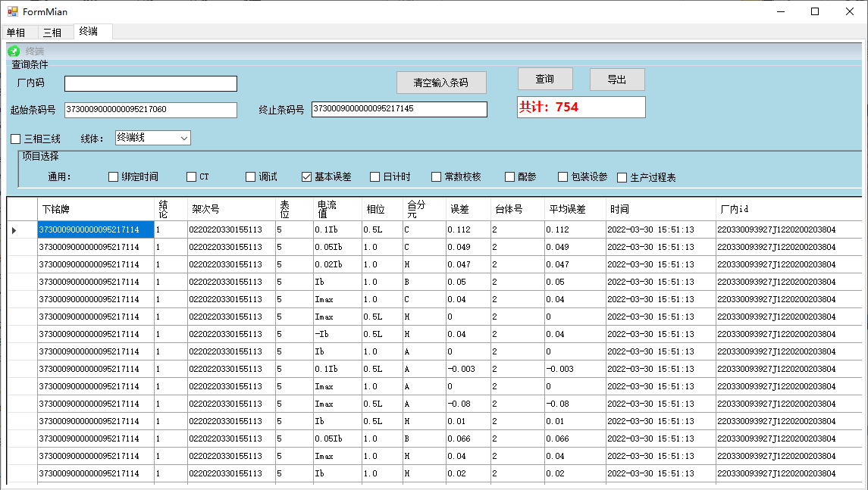The height and width of the screenshot is (490, 868).
Task: Uncheck the 基本误差 checkbox
Action: 307,177
